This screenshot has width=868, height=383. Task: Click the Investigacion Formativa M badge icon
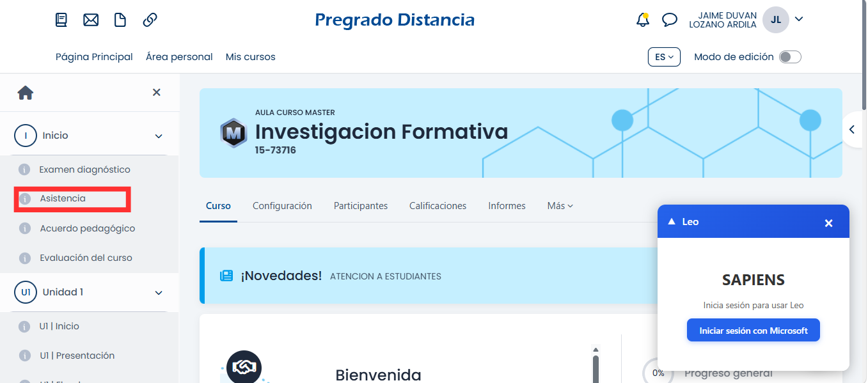point(234,133)
